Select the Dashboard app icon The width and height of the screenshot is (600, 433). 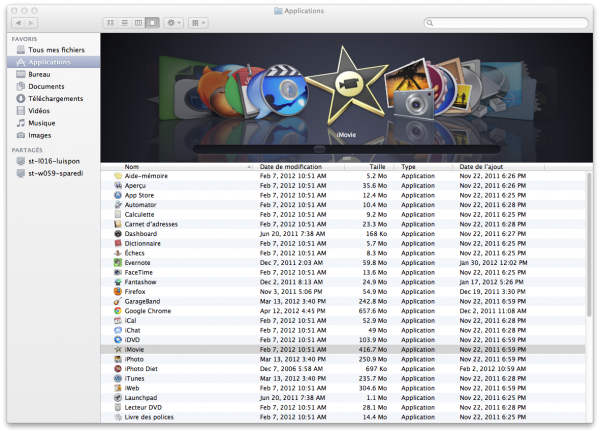118,234
